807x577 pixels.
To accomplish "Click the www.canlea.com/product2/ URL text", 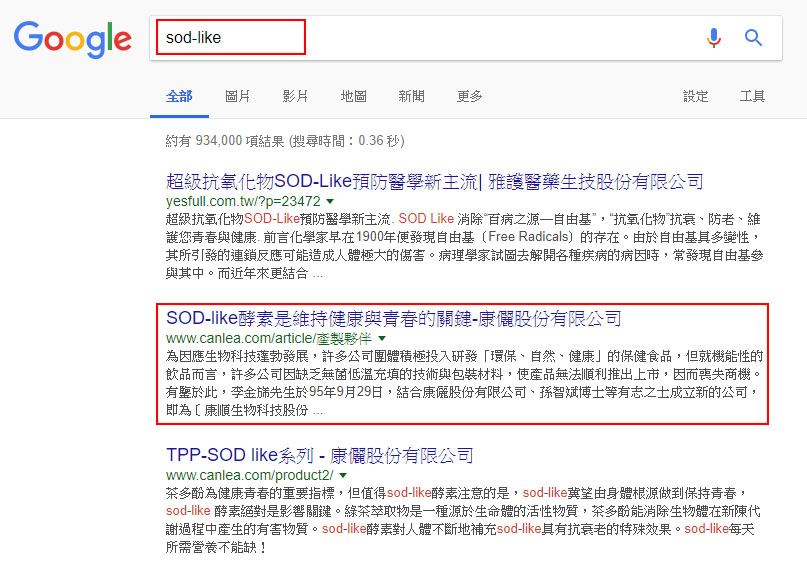I will pyautogui.click(x=250, y=475).
